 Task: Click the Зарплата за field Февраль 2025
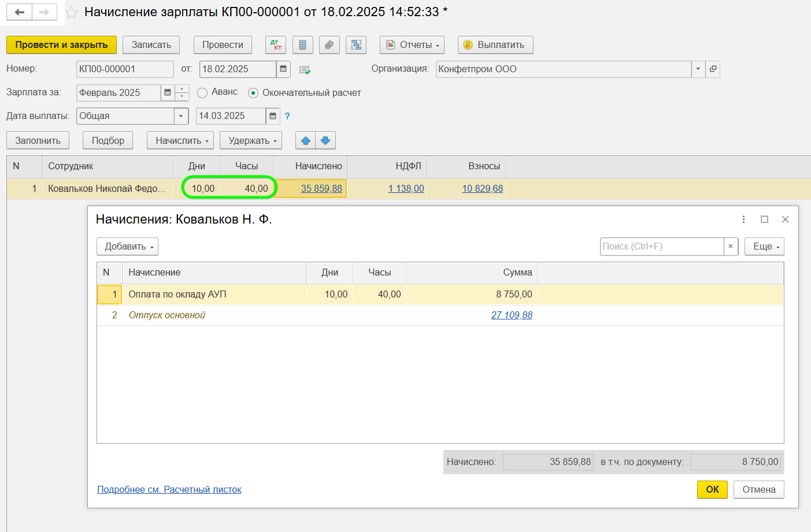[118, 92]
